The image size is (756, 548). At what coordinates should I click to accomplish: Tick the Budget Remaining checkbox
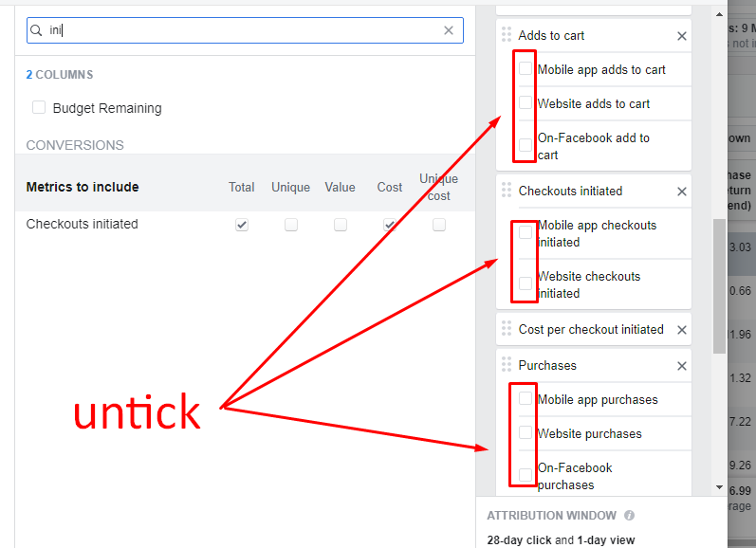click(x=39, y=107)
